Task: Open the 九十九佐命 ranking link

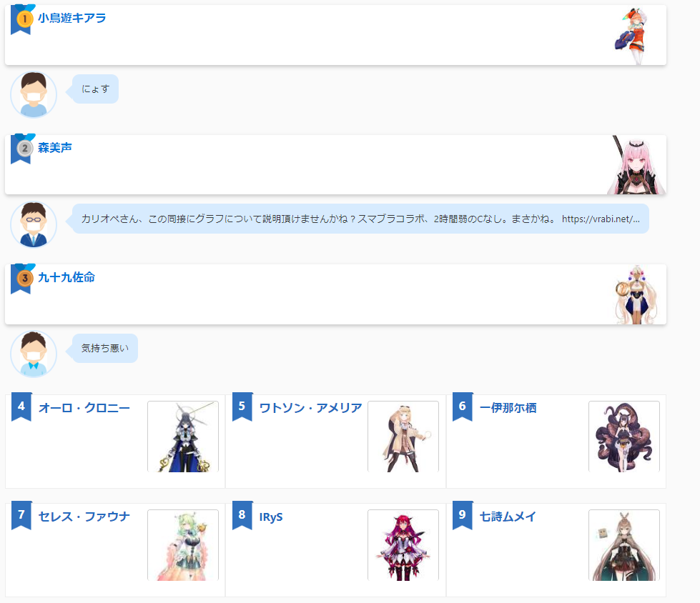Action: pyautogui.click(x=66, y=277)
